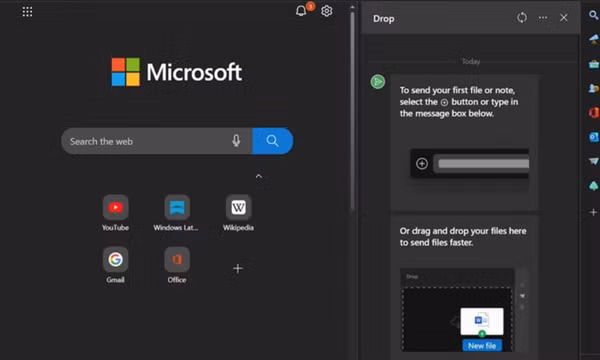Click the sidebar plus to customize

coord(593,212)
